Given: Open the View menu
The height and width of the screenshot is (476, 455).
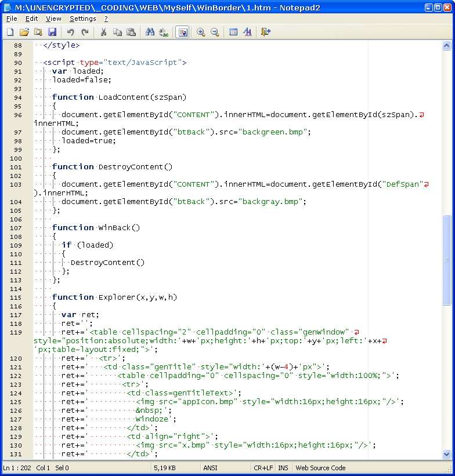Looking at the screenshot, I should (x=53, y=19).
